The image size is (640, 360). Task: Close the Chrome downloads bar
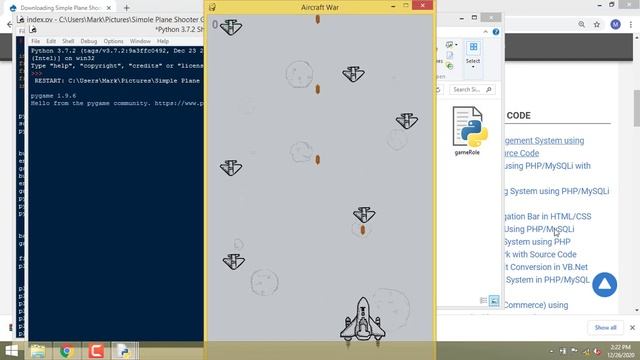(632, 327)
